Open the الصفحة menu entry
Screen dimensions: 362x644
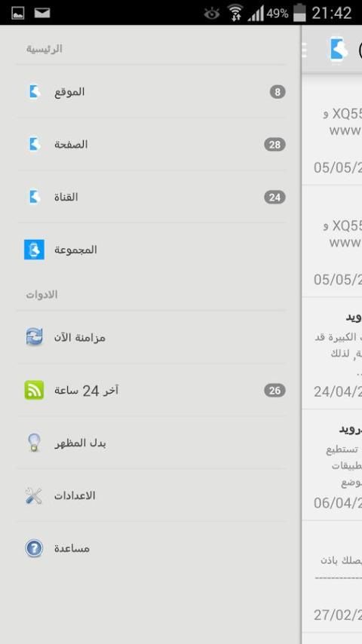(151, 144)
